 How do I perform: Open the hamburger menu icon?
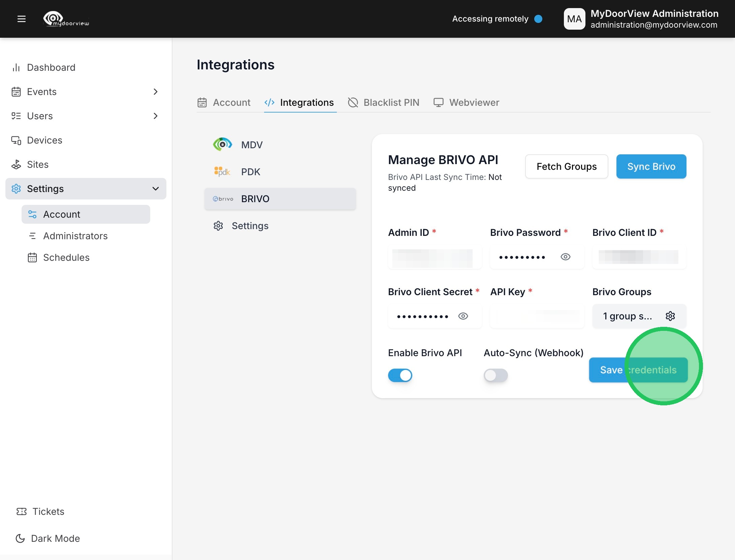(x=22, y=19)
